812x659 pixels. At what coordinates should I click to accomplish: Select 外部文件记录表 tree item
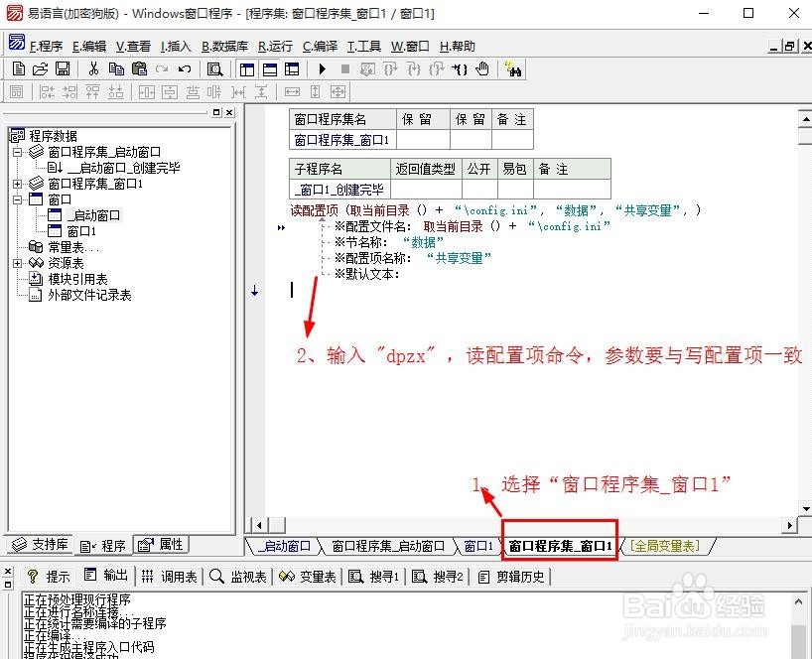coord(89,296)
